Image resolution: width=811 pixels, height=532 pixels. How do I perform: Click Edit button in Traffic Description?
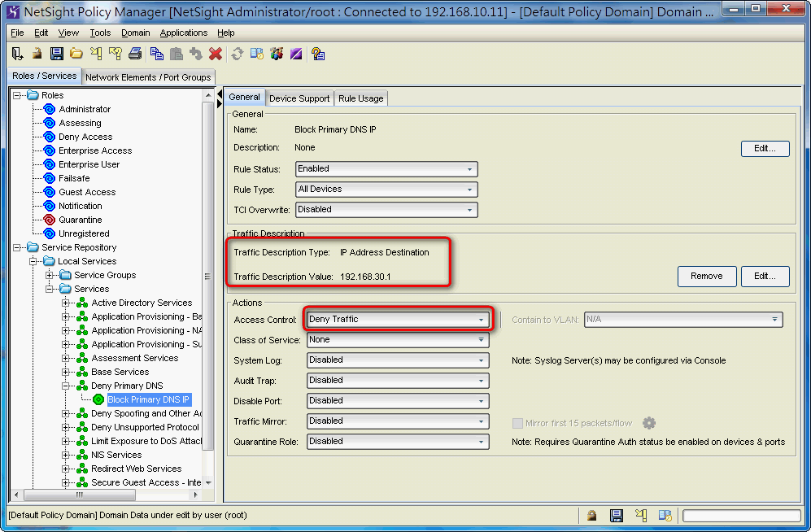(765, 276)
